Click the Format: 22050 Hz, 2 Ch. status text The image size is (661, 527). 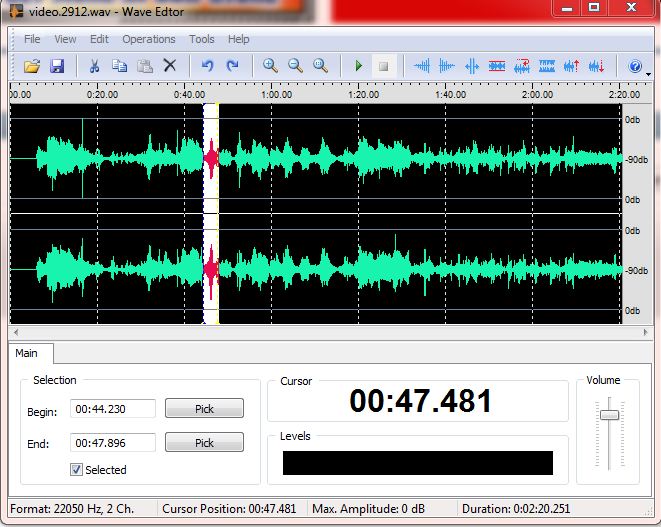click(x=72, y=509)
